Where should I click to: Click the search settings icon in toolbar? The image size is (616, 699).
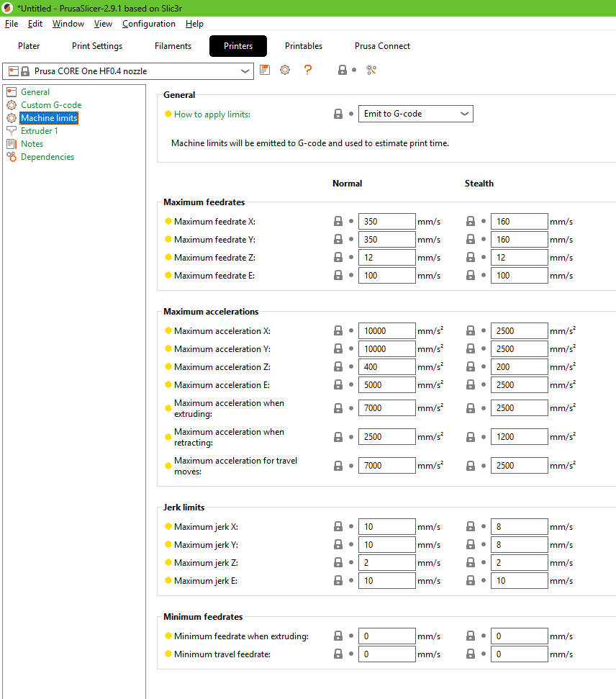pos(371,70)
